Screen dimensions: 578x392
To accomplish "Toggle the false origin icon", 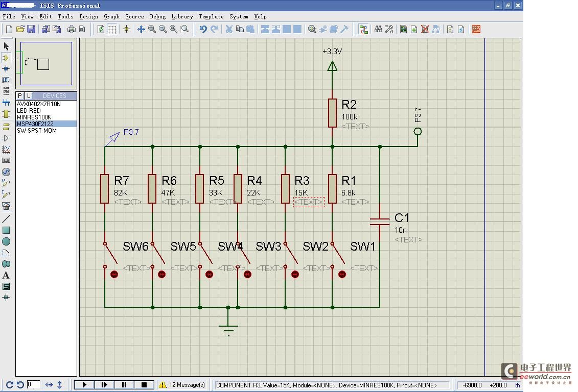I will coord(126,29).
